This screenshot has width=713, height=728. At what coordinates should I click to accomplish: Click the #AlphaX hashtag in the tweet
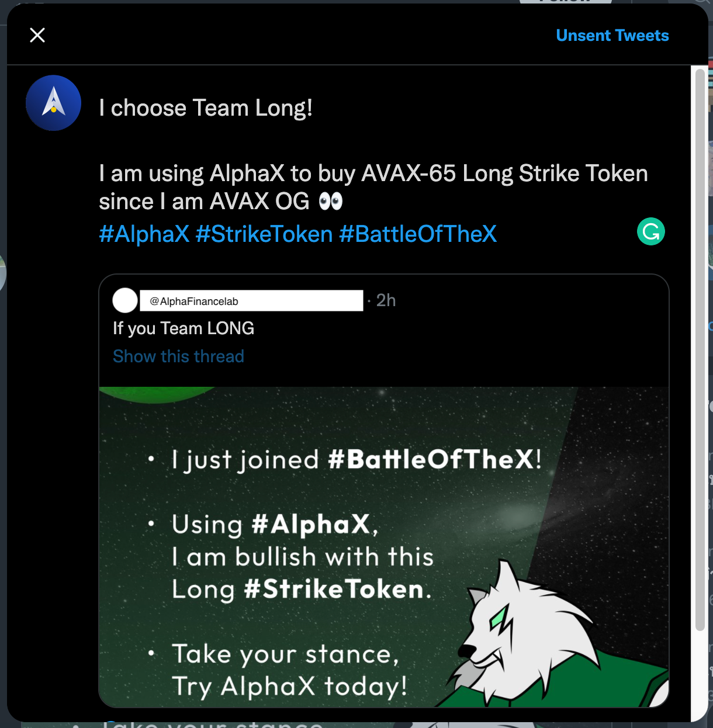pyautogui.click(x=144, y=234)
